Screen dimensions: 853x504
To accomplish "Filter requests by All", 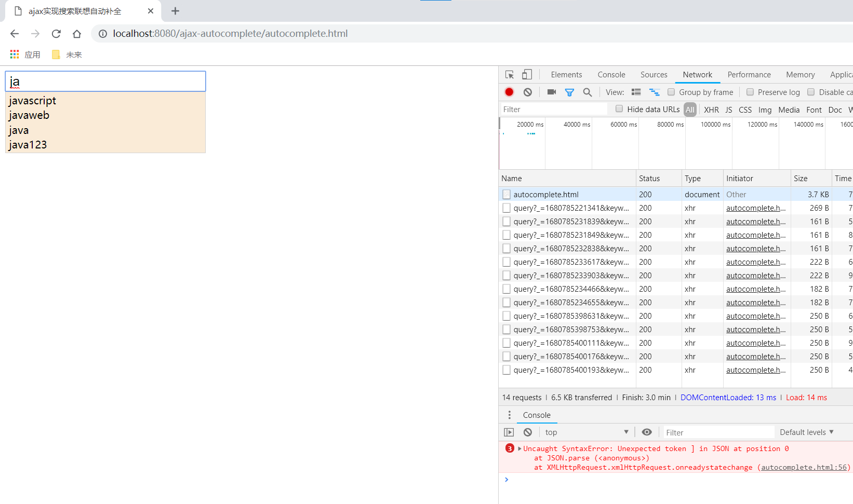I will click(x=690, y=110).
